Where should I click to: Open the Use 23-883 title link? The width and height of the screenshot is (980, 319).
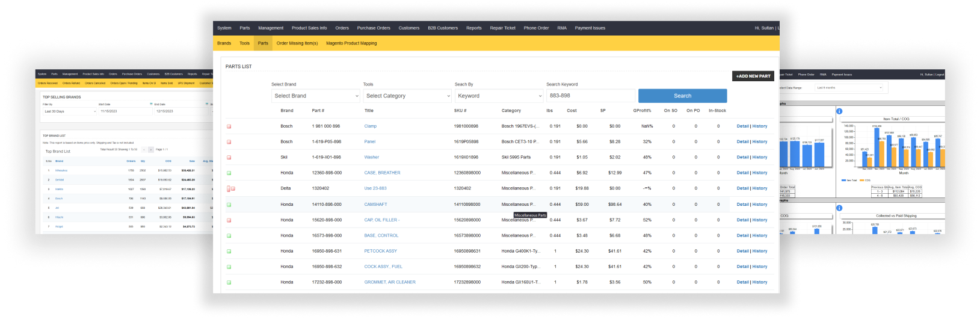click(x=375, y=188)
